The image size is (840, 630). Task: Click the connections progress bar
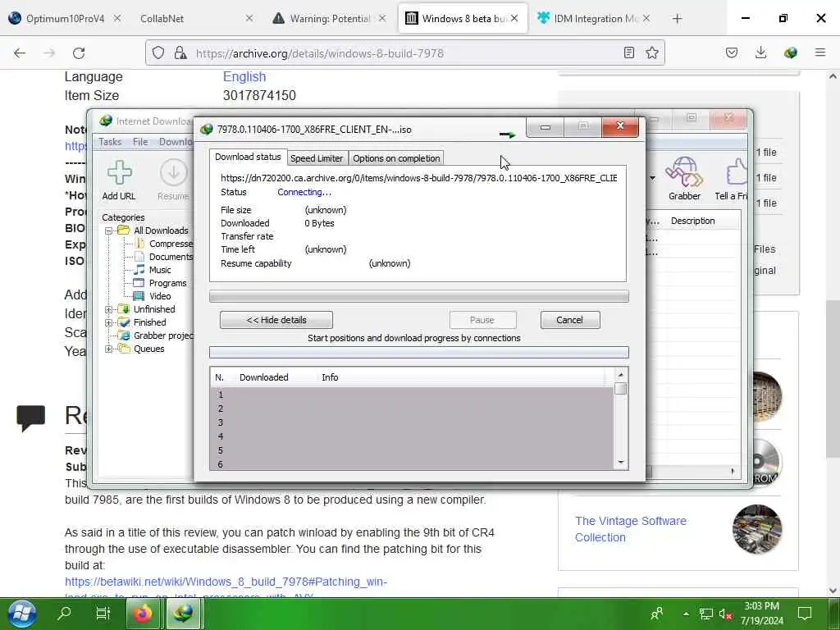[x=419, y=353]
